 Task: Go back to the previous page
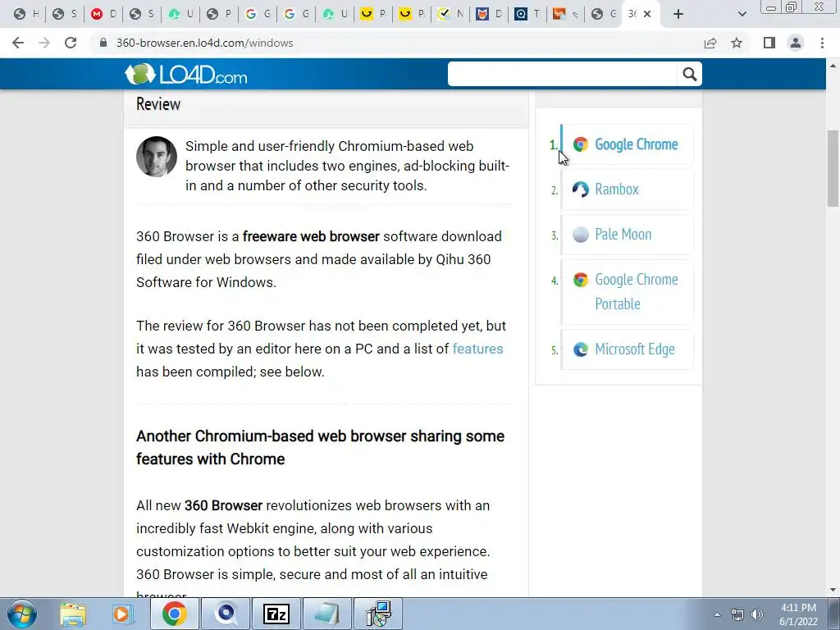[x=18, y=43]
